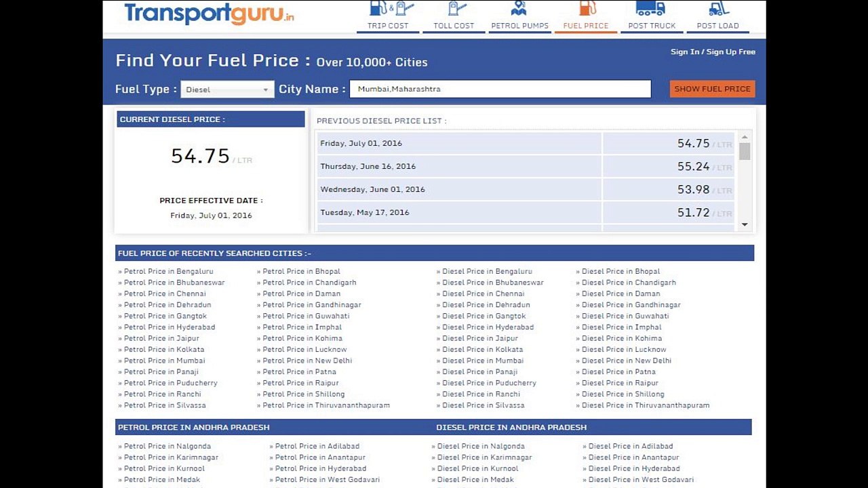
Task: Open Diesel Price in Bengaluru link
Action: coord(487,271)
